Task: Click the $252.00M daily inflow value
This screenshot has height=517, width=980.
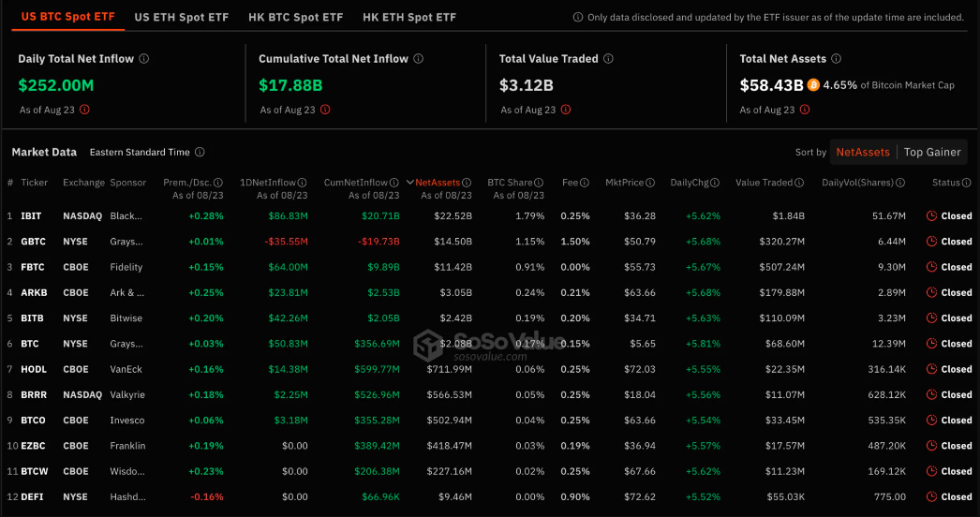Action: click(55, 85)
